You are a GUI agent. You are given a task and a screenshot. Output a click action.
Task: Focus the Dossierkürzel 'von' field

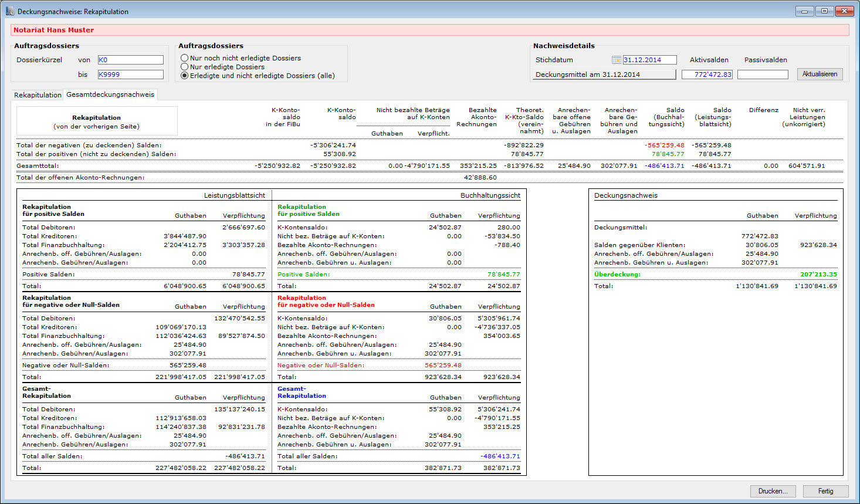130,60
